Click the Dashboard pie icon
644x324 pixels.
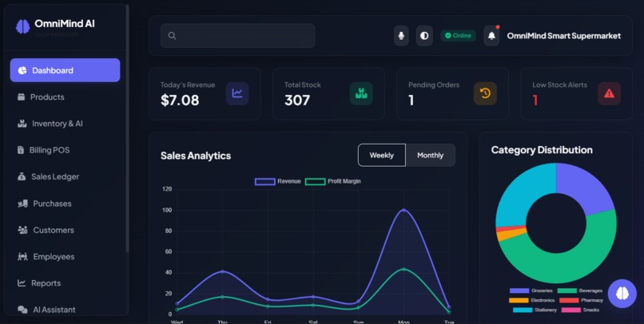(x=22, y=70)
